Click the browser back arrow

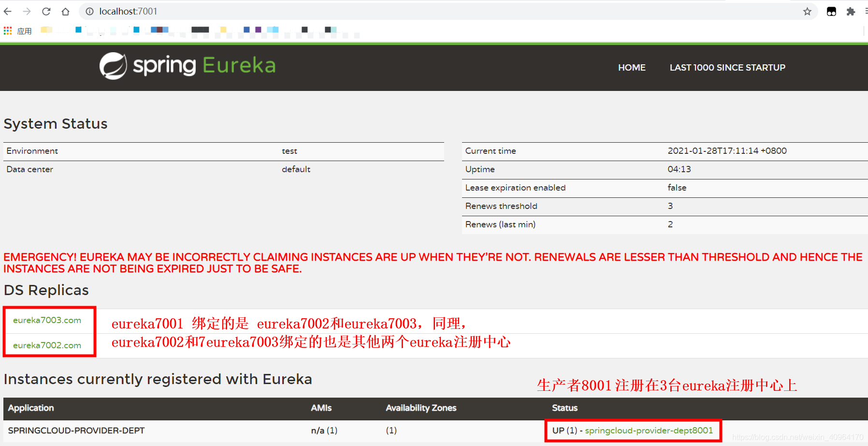[x=8, y=11]
